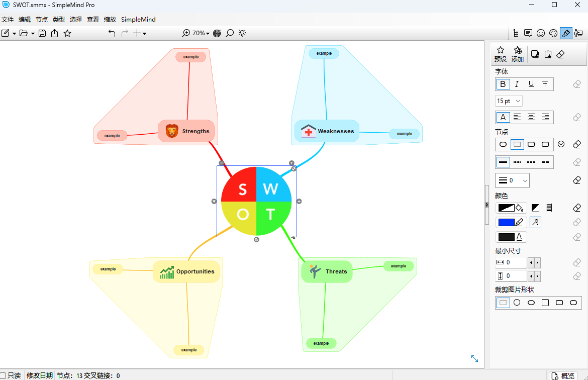Open the emoji icon panel
The image size is (588, 380).
pos(541,33)
